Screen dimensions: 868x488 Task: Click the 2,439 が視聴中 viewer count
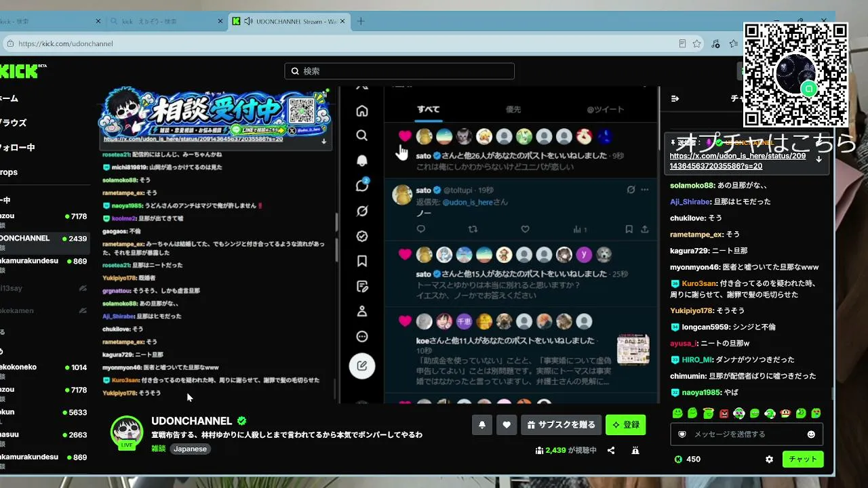pos(566,450)
